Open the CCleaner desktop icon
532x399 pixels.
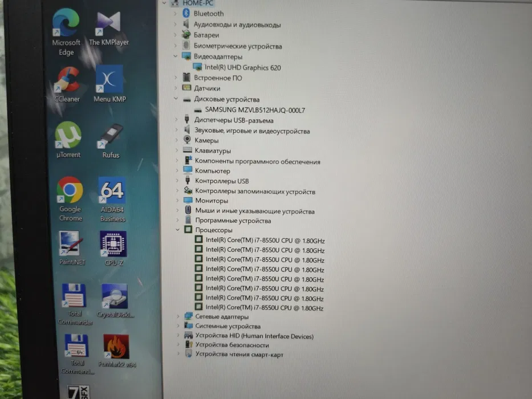(67, 84)
